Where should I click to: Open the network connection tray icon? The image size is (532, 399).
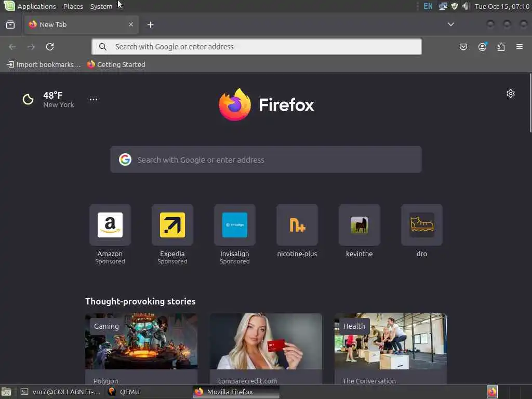click(x=443, y=6)
